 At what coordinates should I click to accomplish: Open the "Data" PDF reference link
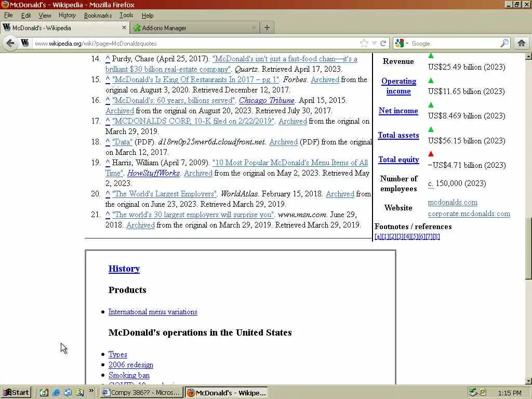pyautogui.click(x=122, y=141)
